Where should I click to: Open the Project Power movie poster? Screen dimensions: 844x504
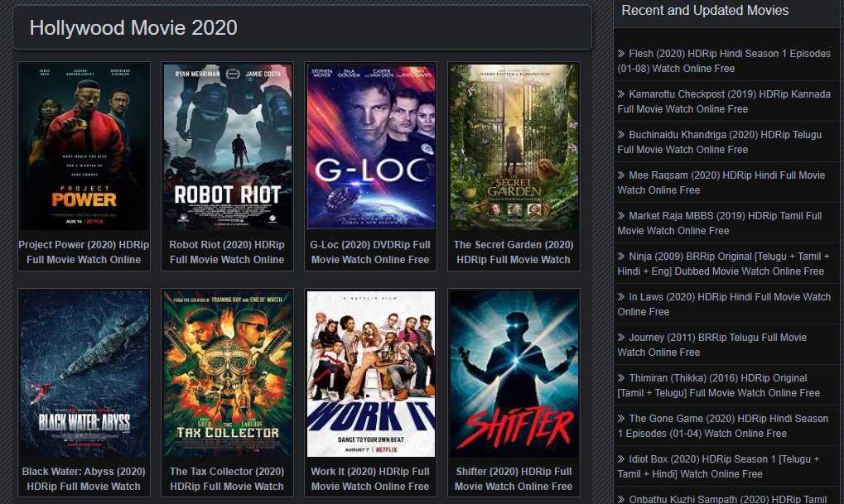point(84,147)
